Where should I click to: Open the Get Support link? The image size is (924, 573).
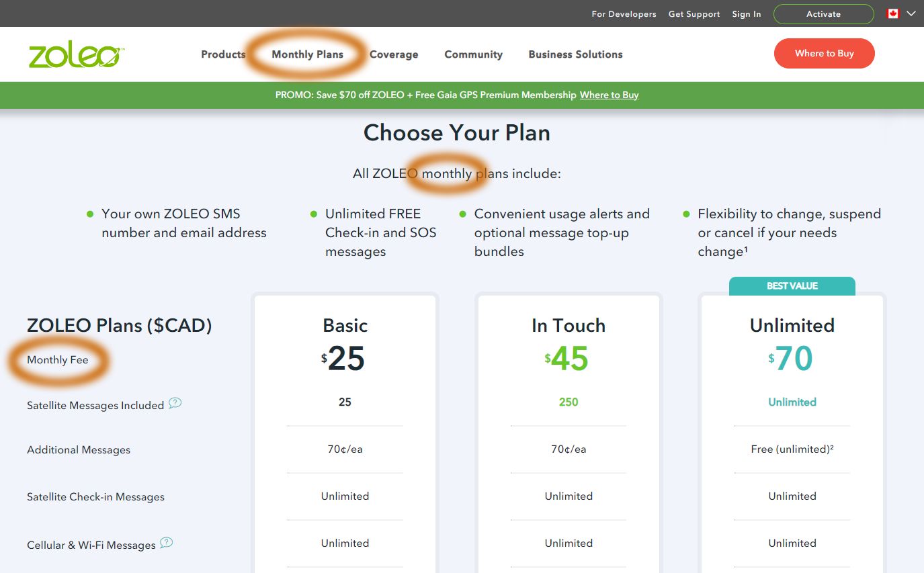click(694, 14)
